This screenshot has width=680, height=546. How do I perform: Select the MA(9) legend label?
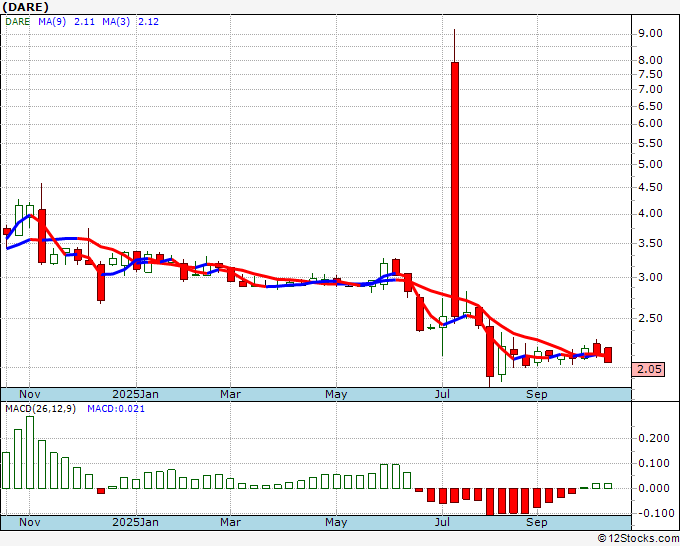[x=52, y=22]
